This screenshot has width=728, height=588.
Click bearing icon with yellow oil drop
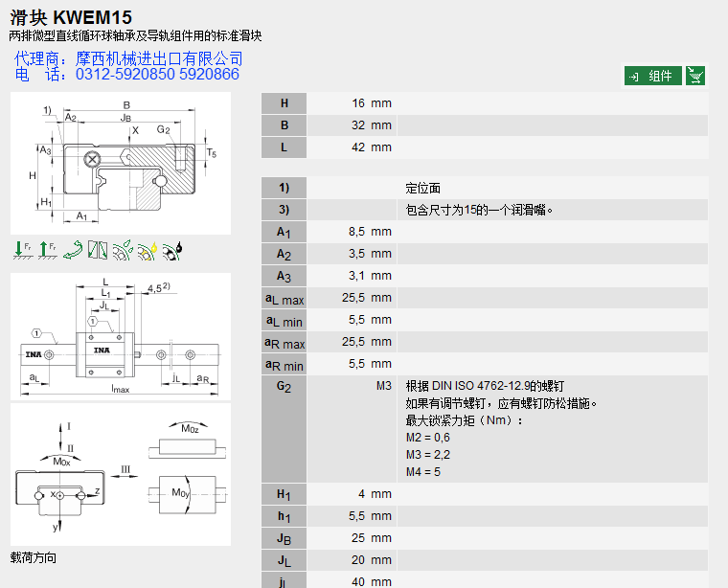[x=147, y=250]
